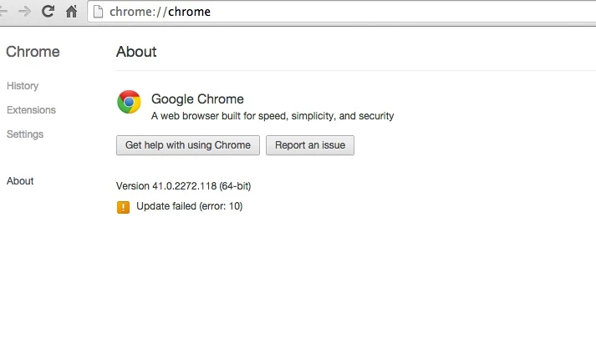Viewport: 596px width, 364px height.
Task: Reload the current page
Action: pos(48,12)
